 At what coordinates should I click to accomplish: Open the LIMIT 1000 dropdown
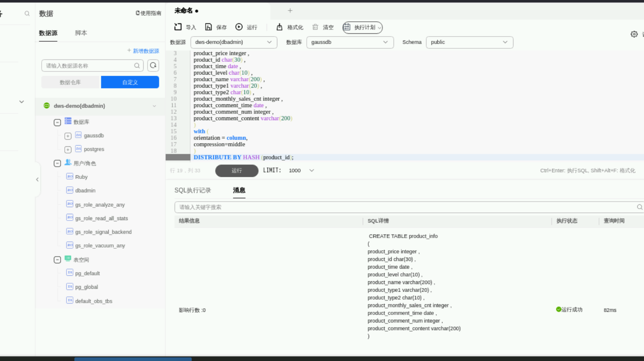click(x=301, y=171)
